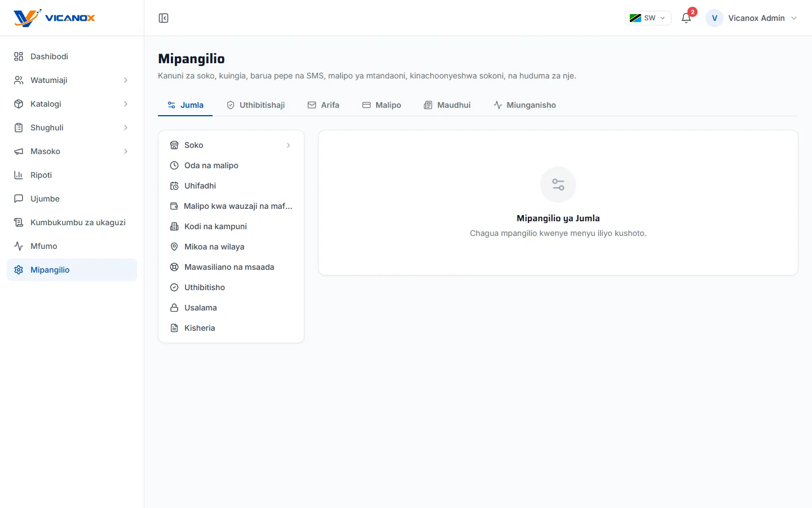Go to Dashibodi in the sidebar

pyautogui.click(x=72, y=56)
